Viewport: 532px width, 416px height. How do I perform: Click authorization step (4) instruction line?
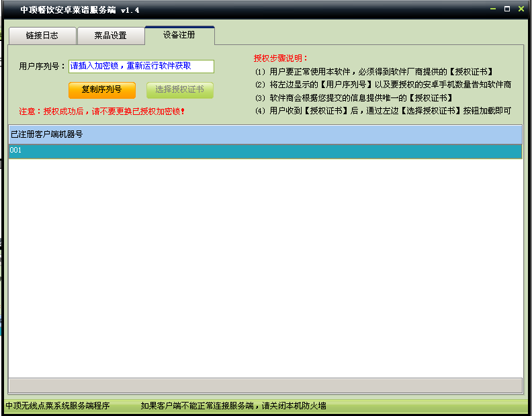(x=383, y=111)
